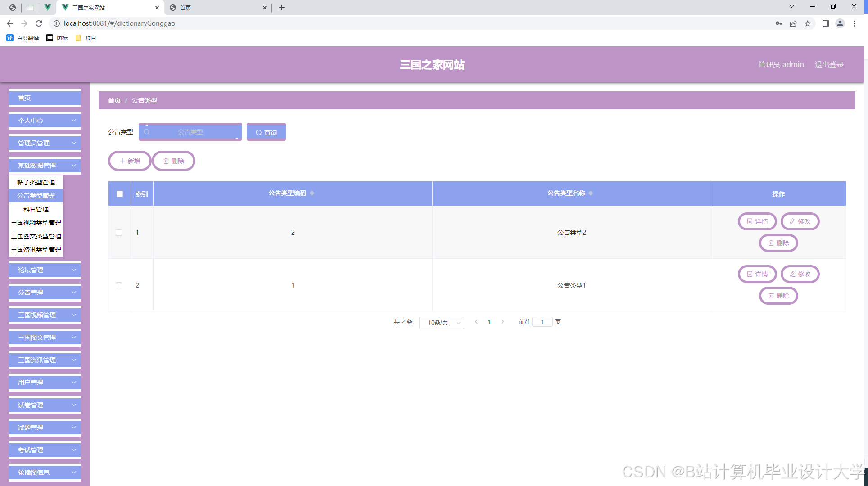This screenshot has width=868, height=486.
Task: Open 详情 details for 公告类型2 row
Action: (757, 221)
